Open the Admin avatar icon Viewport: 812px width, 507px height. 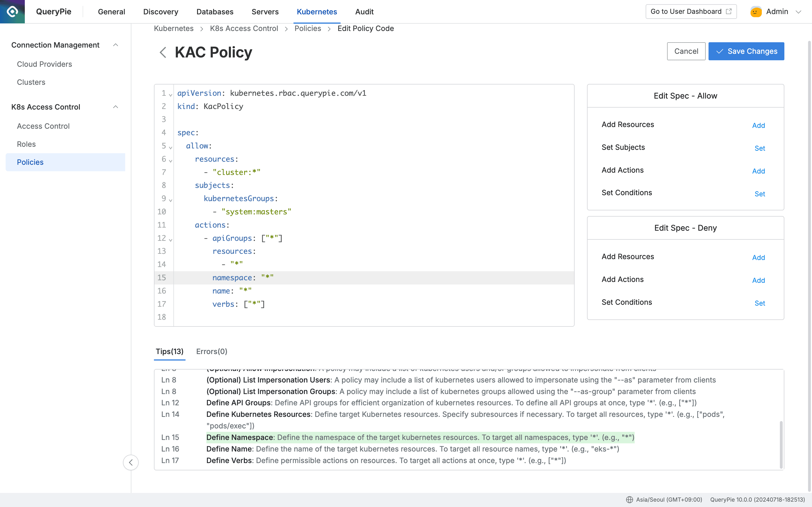pyautogui.click(x=756, y=11)
